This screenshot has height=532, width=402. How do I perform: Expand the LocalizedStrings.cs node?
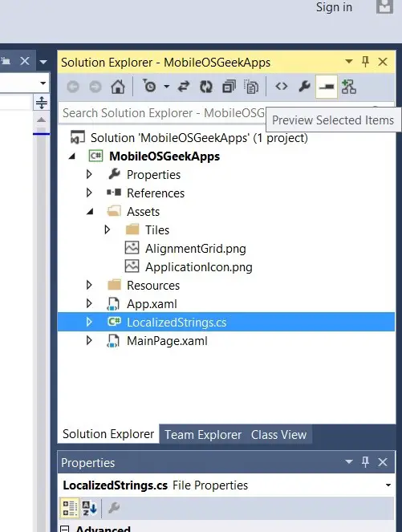coord(89,322)
